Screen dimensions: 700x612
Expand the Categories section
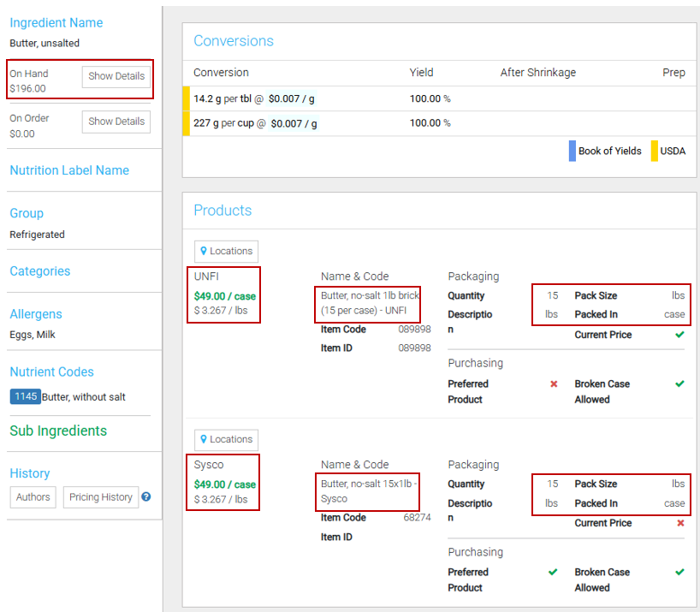pyautogui.click(x=39, y=270)
